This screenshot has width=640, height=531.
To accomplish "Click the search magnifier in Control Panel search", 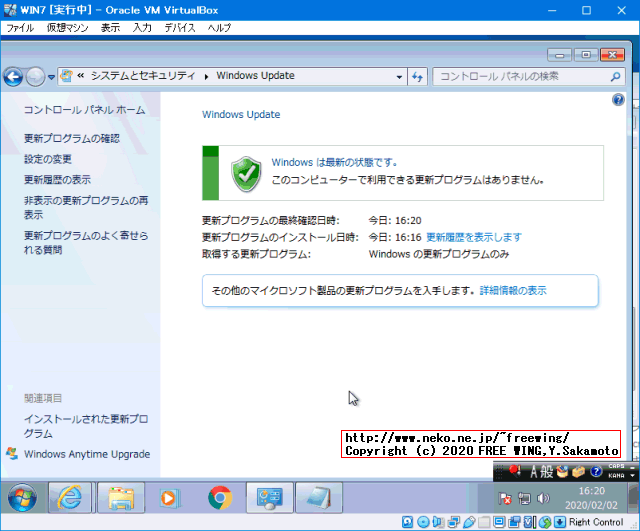I will (616, 76).
